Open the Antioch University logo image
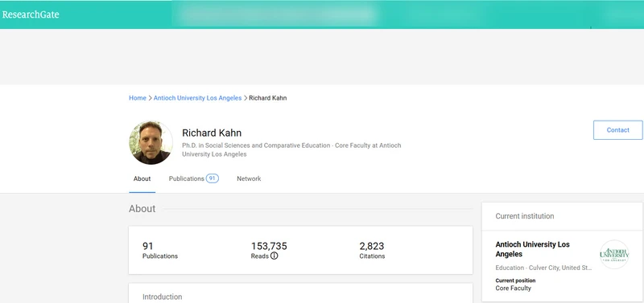The height and width of the screenshot is (303, 644). 614,254
